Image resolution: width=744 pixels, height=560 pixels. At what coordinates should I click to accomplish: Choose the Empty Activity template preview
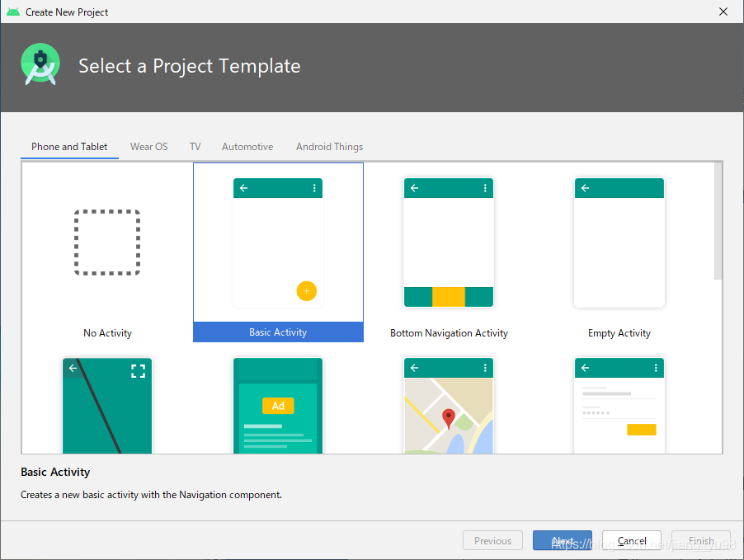tap(619, 243)
